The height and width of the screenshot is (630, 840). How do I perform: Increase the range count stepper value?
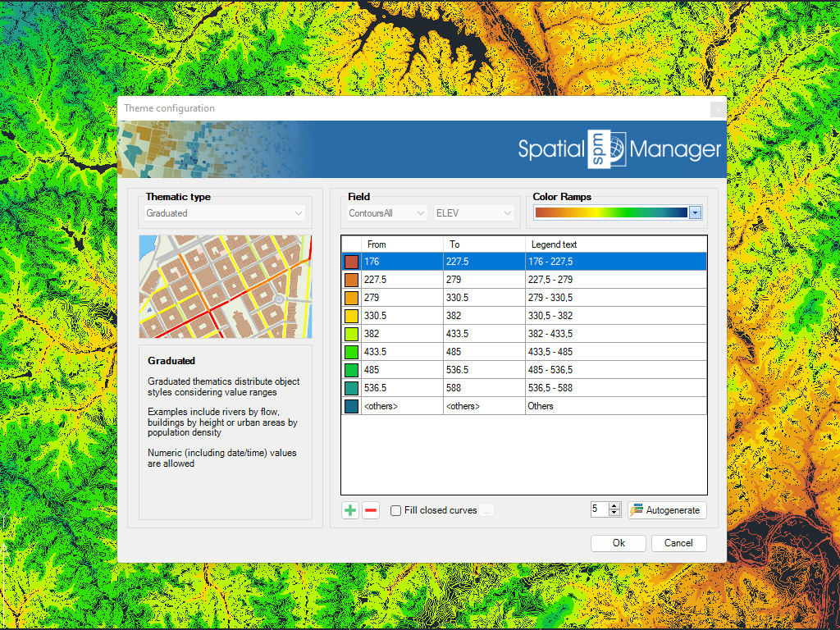(x=615, y=506)
